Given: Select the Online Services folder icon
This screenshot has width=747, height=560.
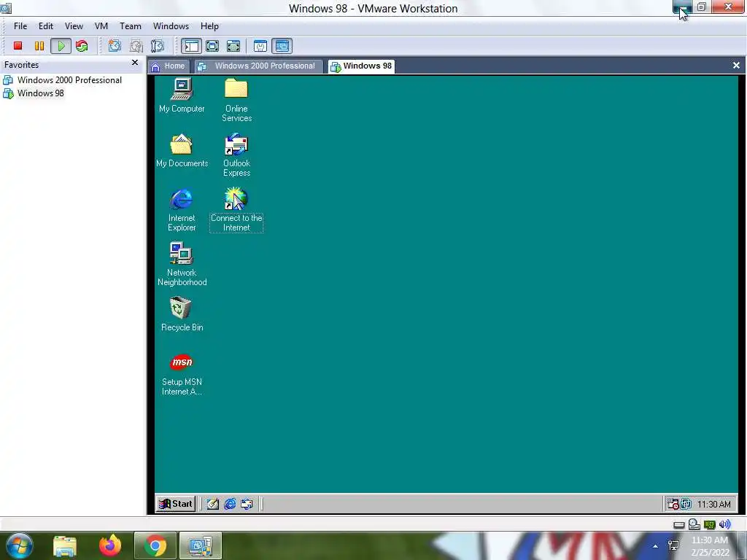Looking at the screenshot, I should (236, 100).
